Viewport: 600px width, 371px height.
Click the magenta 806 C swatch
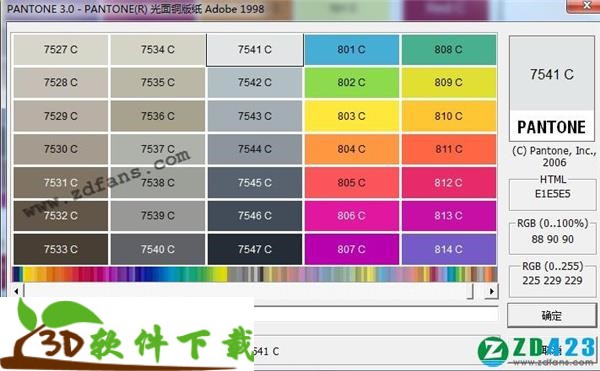pos(352,216)
